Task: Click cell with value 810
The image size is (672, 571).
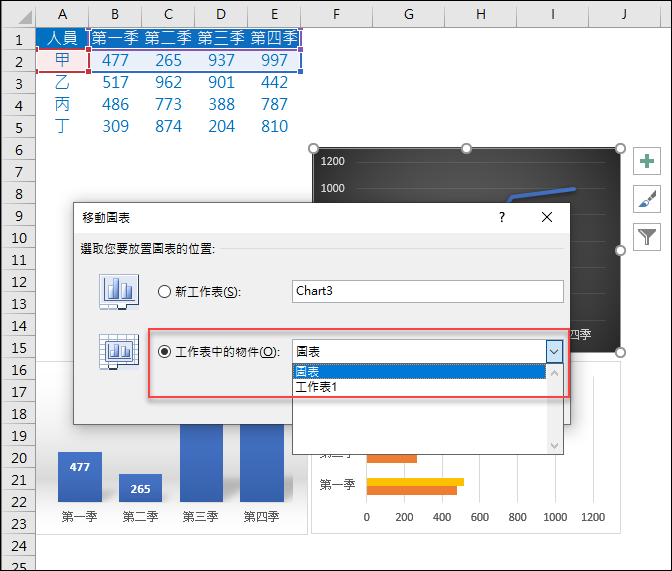Action: (x=274, y=126)
